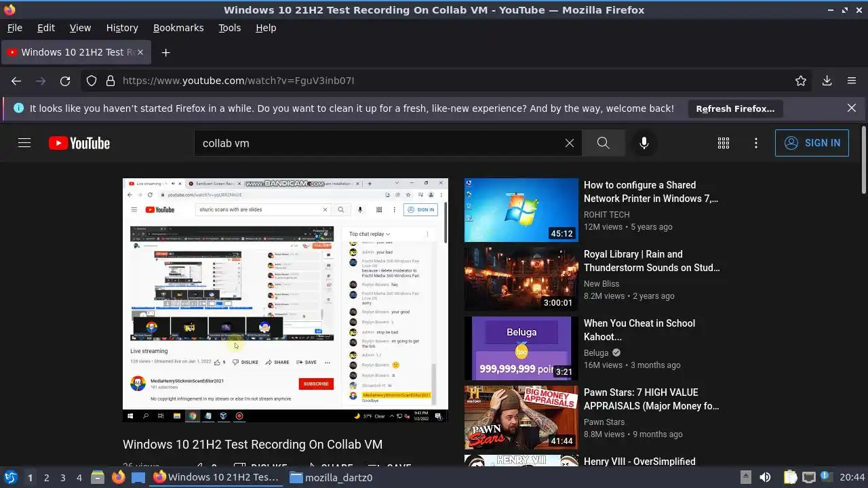Viewport: 868px width, 488px height.
Task: Click the tracking protection shield icon
Action: 92,81
